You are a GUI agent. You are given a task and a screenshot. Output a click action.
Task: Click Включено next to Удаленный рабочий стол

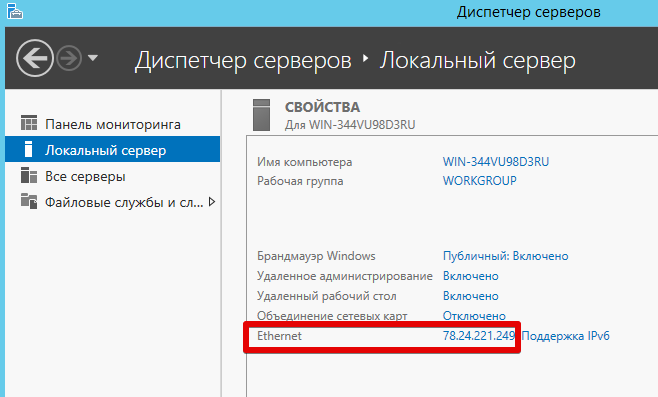[x=471, y=296]
